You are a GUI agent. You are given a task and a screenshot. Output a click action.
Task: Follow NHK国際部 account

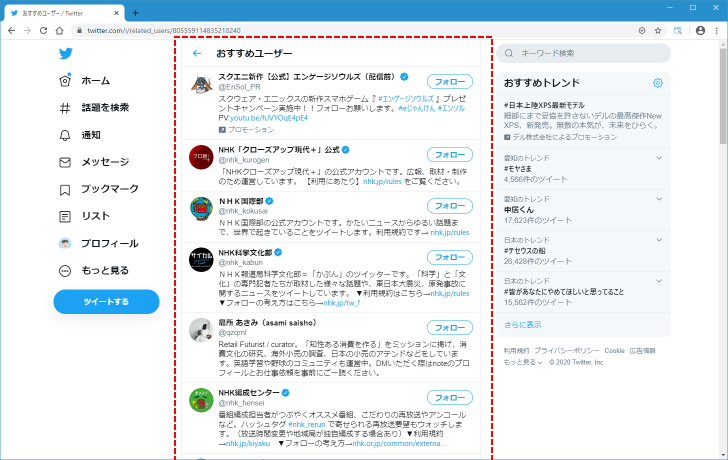(x=450, y=206)
